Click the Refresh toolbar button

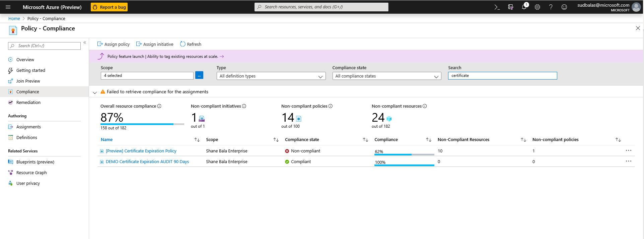[191, 44]
